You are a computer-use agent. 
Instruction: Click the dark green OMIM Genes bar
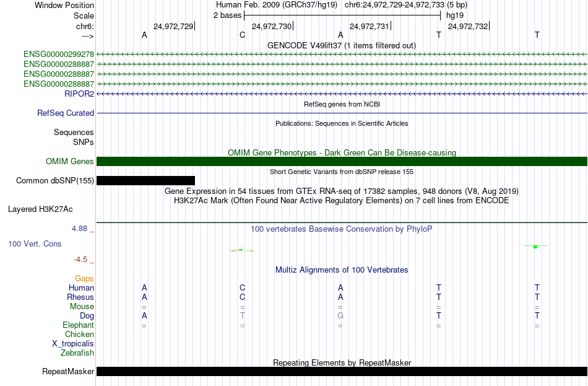click(x=342, y=162)
